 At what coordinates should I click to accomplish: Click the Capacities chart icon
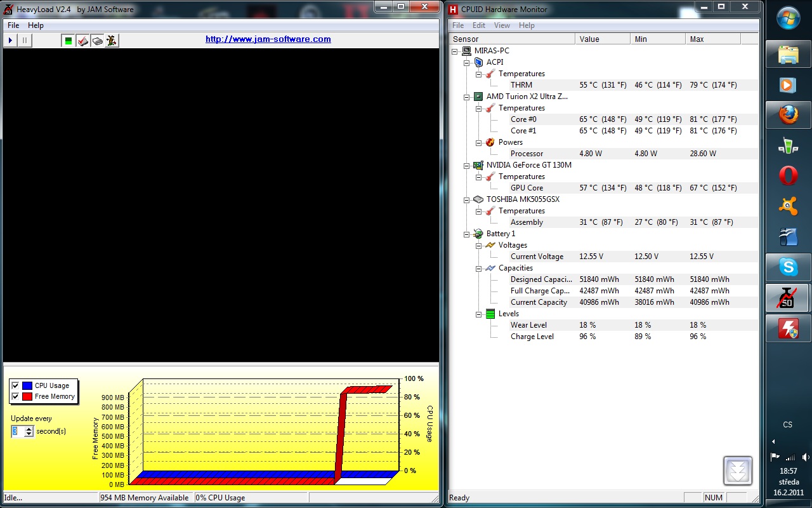pos(490,268)
